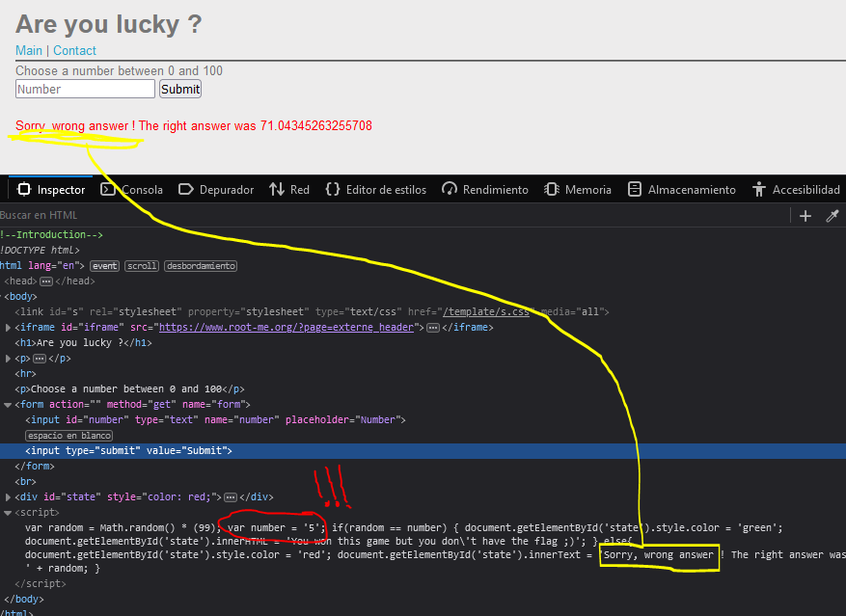Click the Are you lucky heading

coord(108,24)
